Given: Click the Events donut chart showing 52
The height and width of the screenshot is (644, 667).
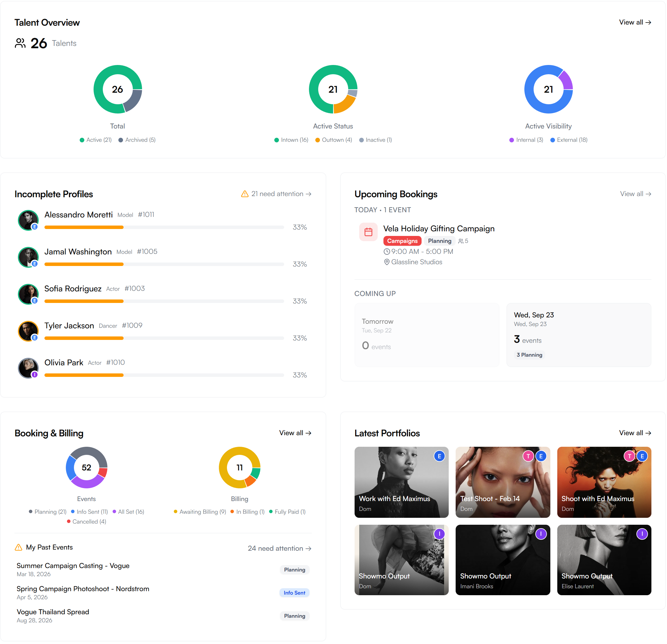Looking at the screenshot, I should (86, 468).
